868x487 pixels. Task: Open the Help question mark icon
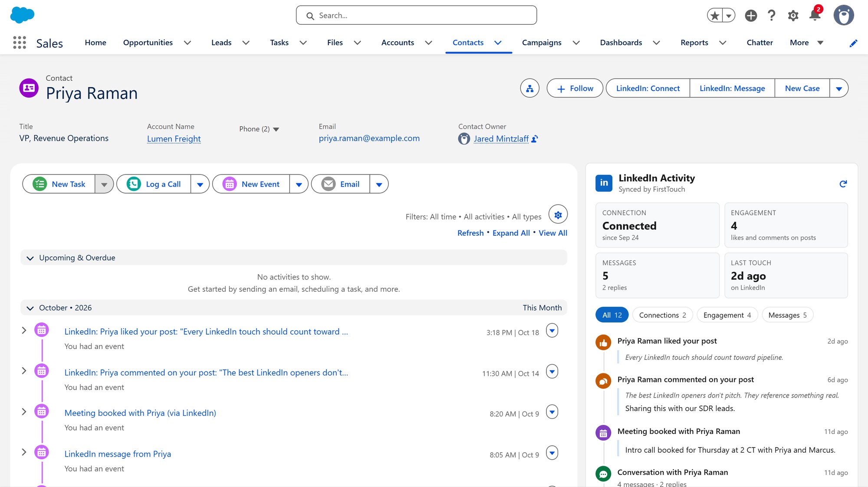point(772,16)
